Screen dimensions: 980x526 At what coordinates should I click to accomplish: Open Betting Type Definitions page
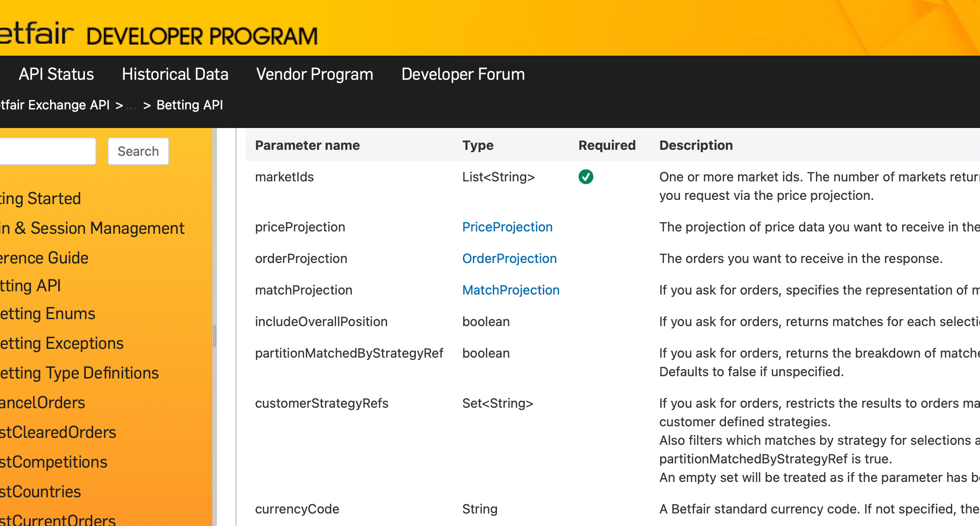coord(79,373)
